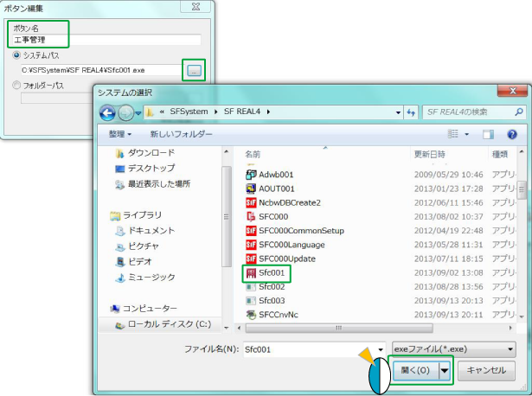Select ライブラリ in navigation pane
The width and height of the screenshot is (532, 396).
(x=136, y=215)
